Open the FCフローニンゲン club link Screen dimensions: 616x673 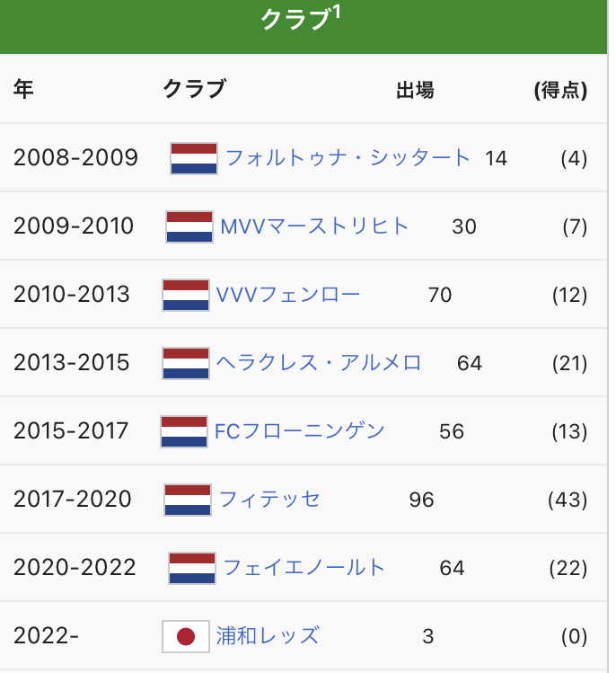click(x=299, y=431)
